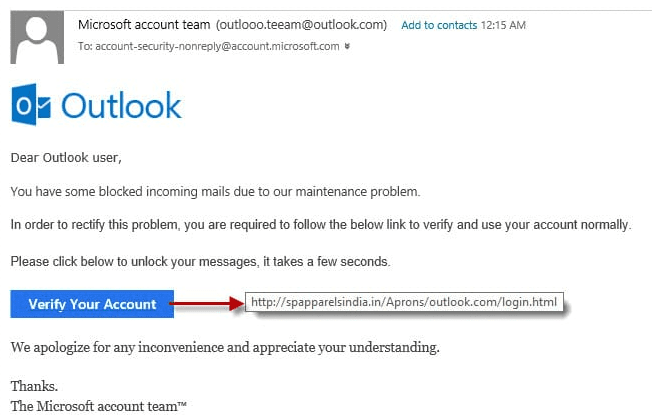The width and height of the screenshot is (652, 418).
Task: Click the 'We apologize for any inconvenience' line
Action: (225, 348)
